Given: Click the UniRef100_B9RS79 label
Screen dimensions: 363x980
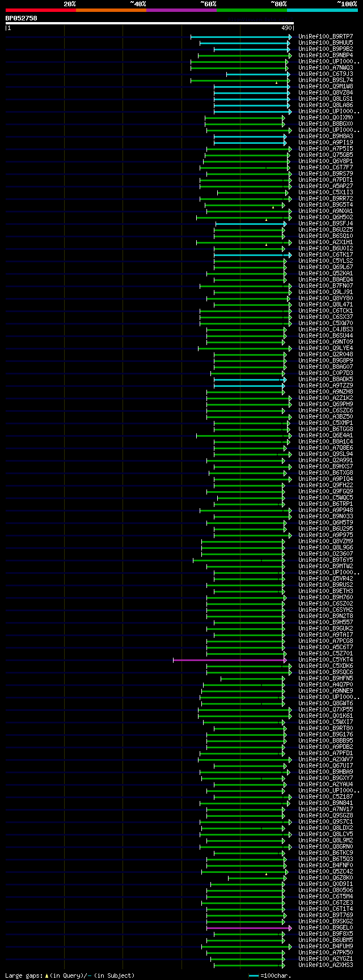Looking at the screenshot, I should point(326,173).
